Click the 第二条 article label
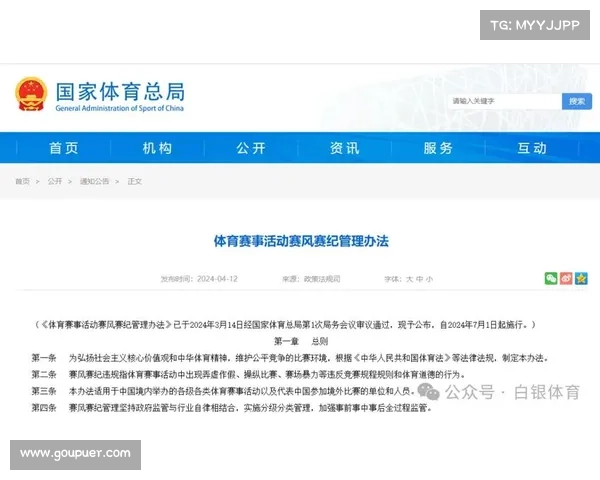 [x=44, y=374]
